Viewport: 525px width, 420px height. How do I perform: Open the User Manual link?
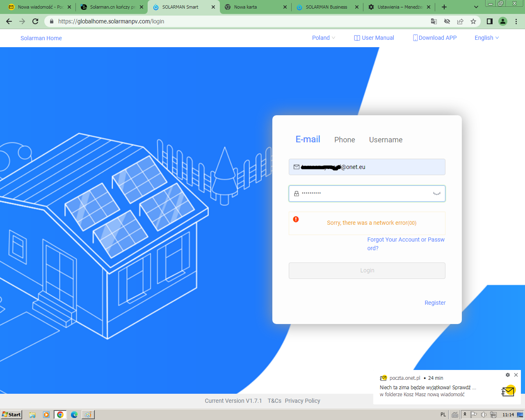tap(374, 38)
